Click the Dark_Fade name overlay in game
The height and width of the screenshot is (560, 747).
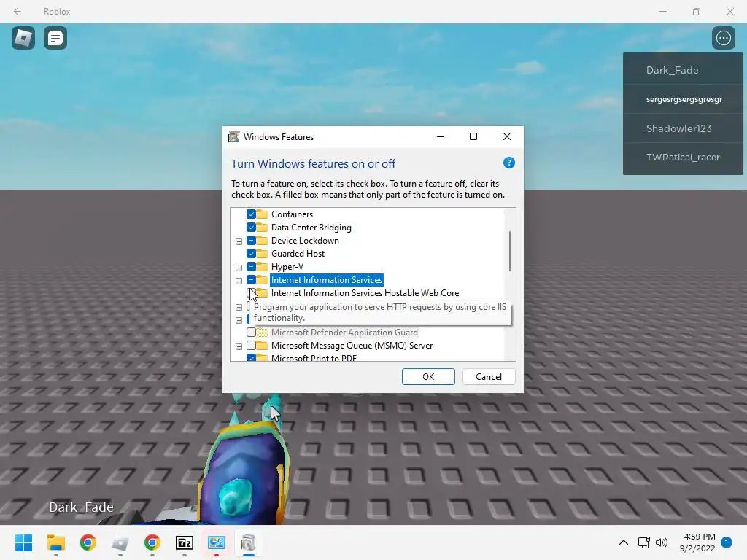pos(82,507)
